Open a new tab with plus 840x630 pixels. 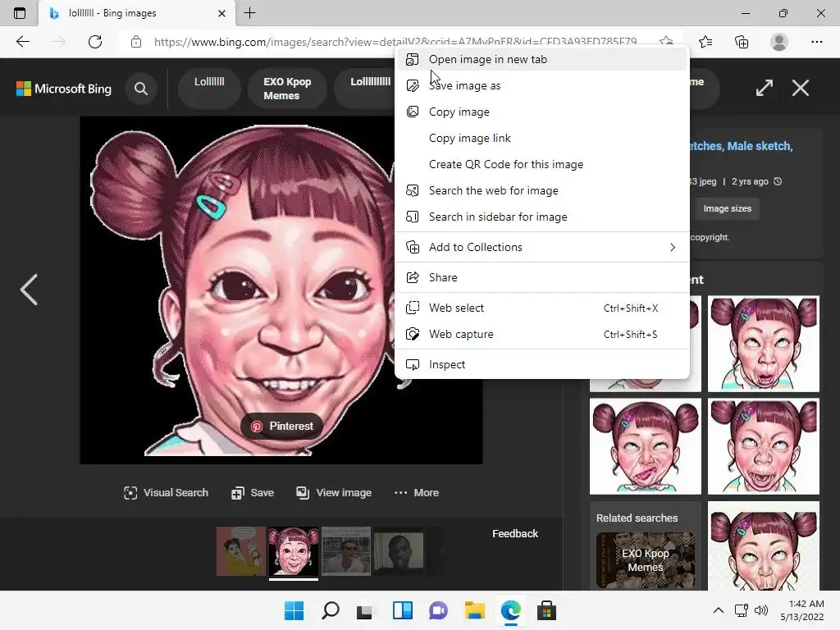(x=249, y=13)
